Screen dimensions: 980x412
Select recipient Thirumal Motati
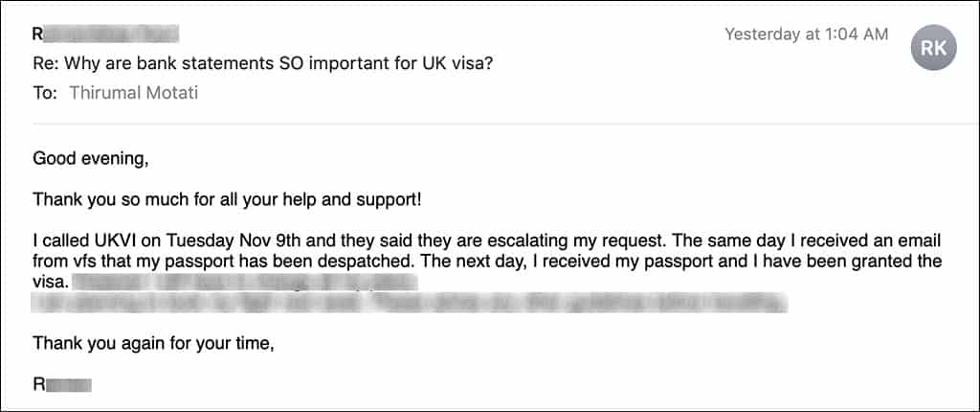point(134,93)
